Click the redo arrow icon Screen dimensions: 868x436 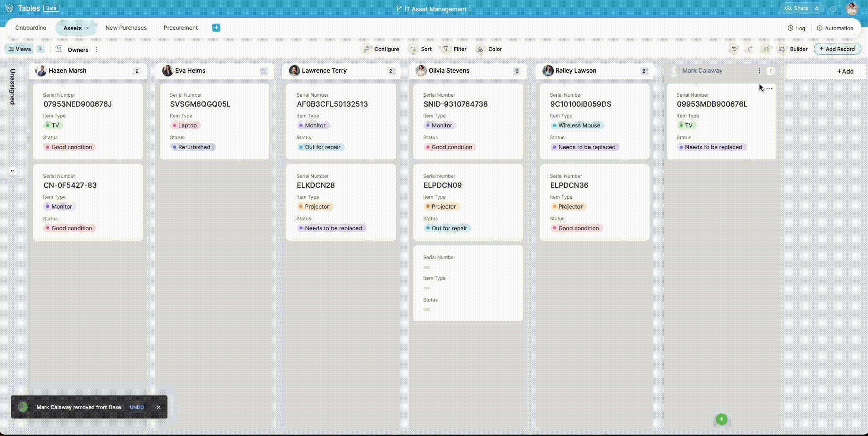pyautogui.click(x=750, y=49)
